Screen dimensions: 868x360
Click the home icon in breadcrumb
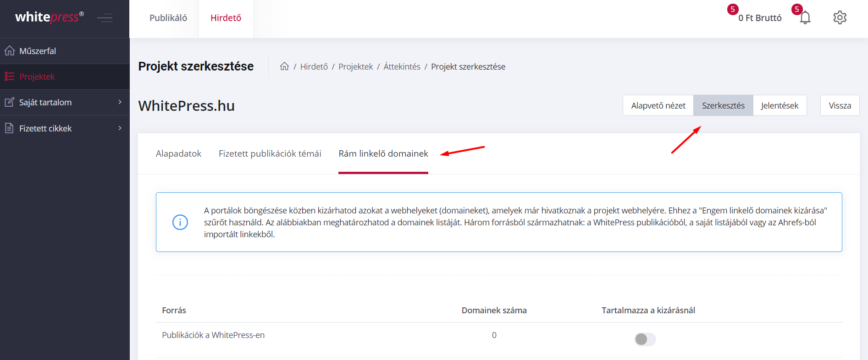point(284,66)
